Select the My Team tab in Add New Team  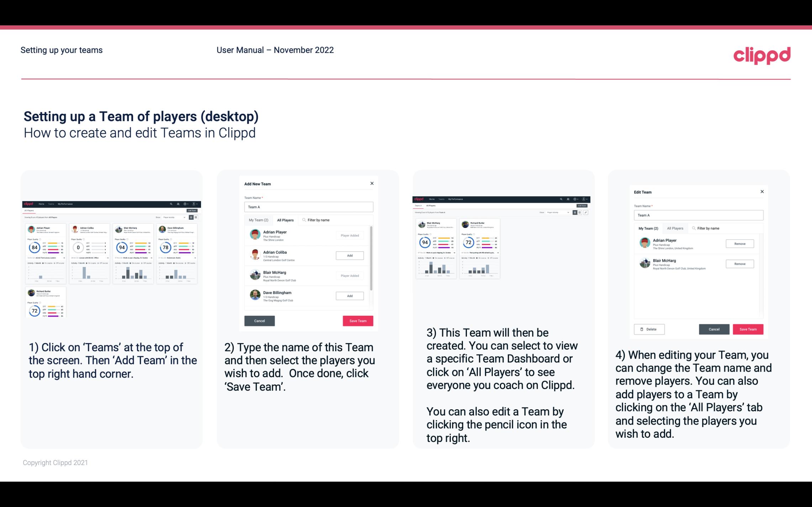tap(258, 220)
